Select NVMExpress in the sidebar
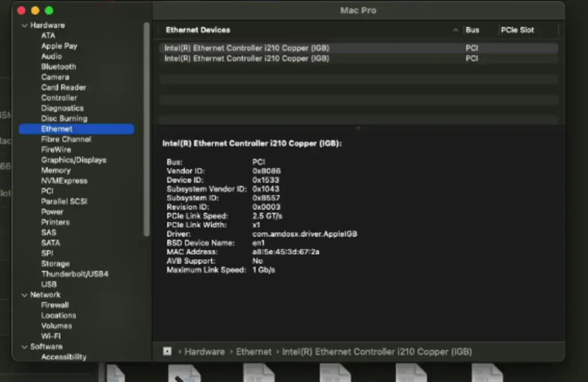The height and width of the screenshot is (382, 588). (x=64, y=181)
